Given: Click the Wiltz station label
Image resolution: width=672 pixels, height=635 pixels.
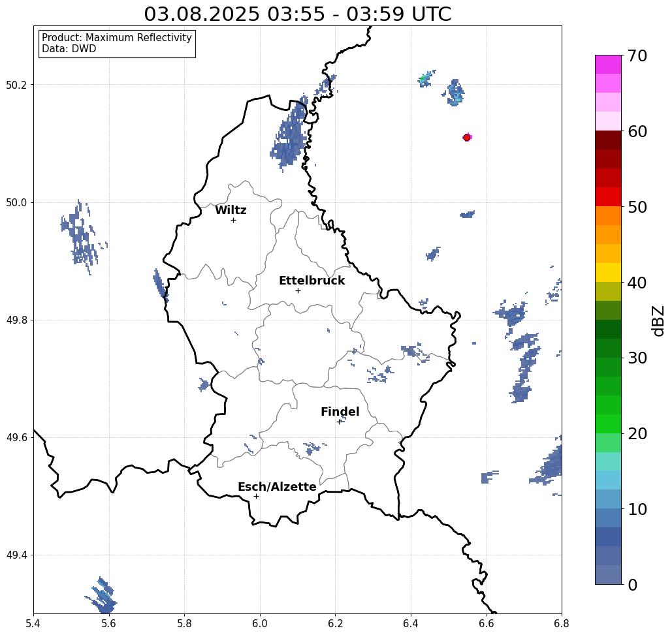Looking at the screenshot, I should click(x=231, y=210).
